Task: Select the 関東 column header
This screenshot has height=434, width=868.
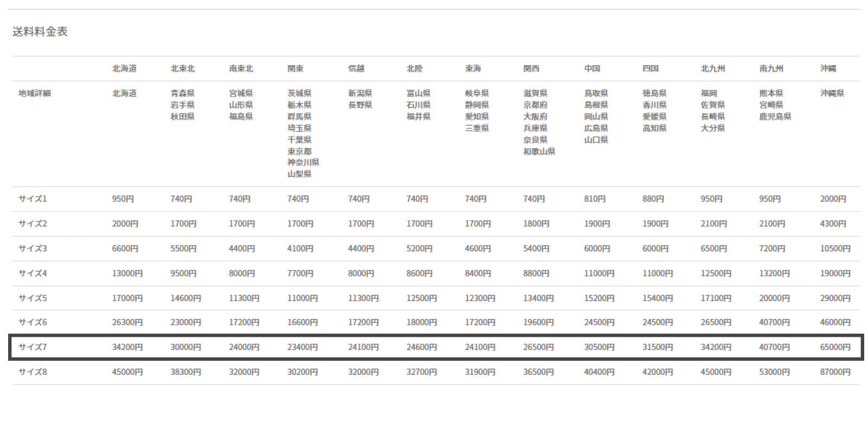Action: 295,68
